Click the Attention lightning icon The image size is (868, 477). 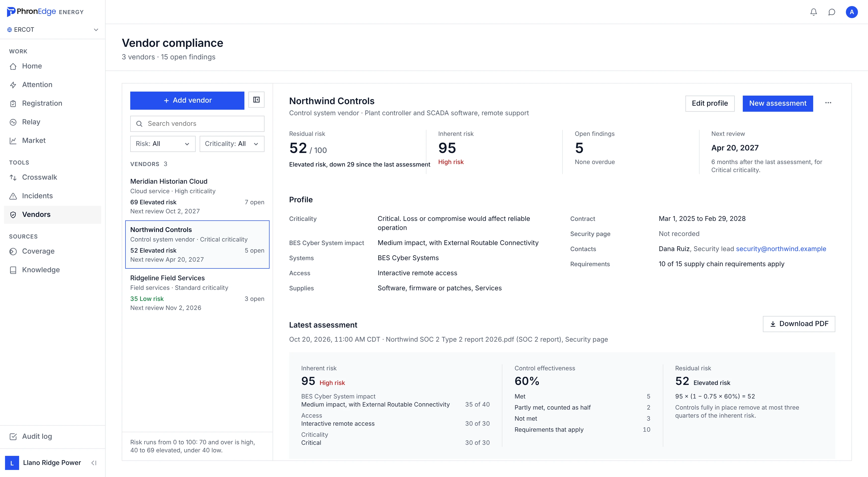click(13, 85)
